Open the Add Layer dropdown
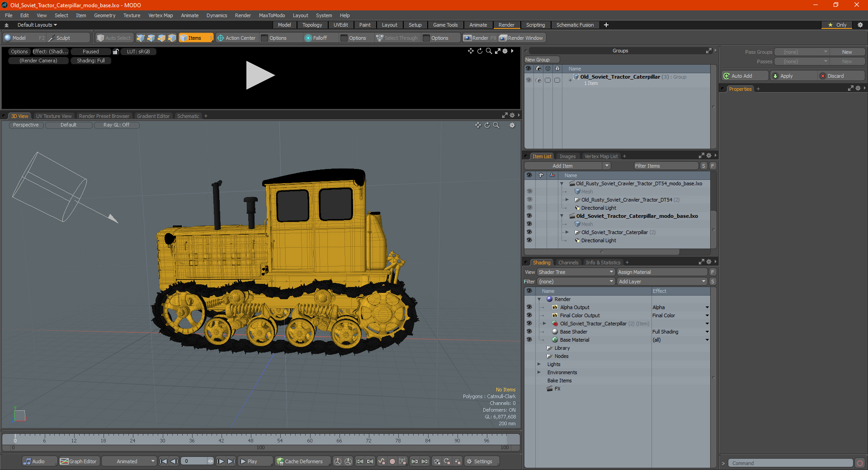868x470 pixels. (x=662, y=282)
